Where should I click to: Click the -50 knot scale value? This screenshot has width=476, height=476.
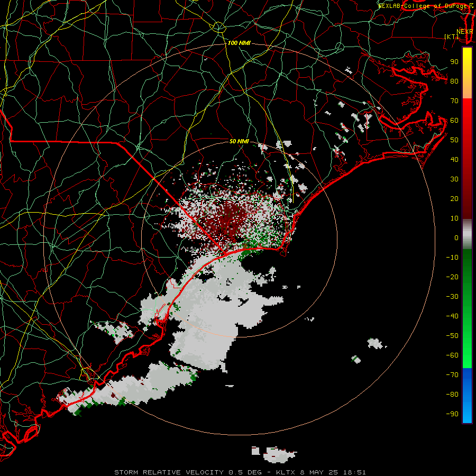[452, 336]
